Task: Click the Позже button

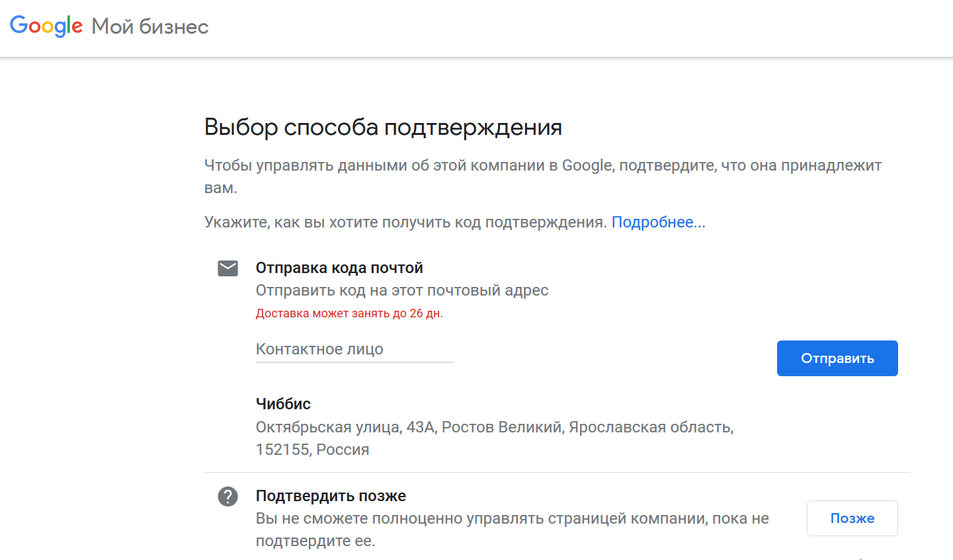Action: 852,518
